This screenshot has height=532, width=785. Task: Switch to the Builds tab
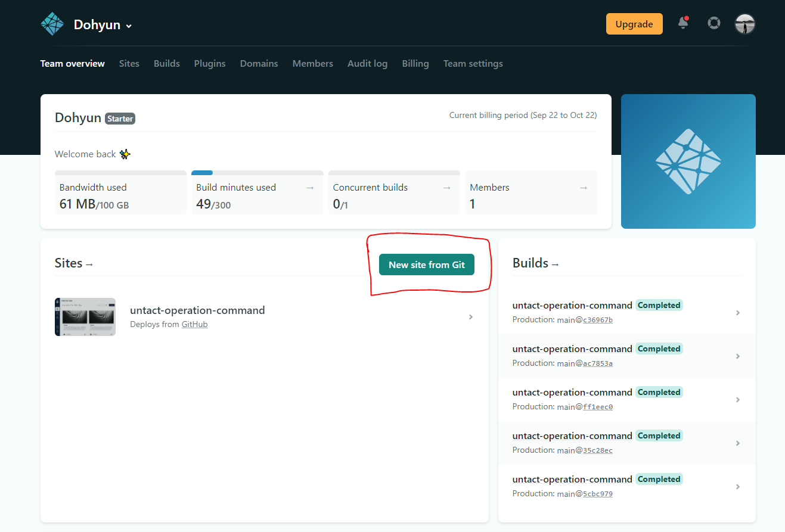click(x=167, y=64)
